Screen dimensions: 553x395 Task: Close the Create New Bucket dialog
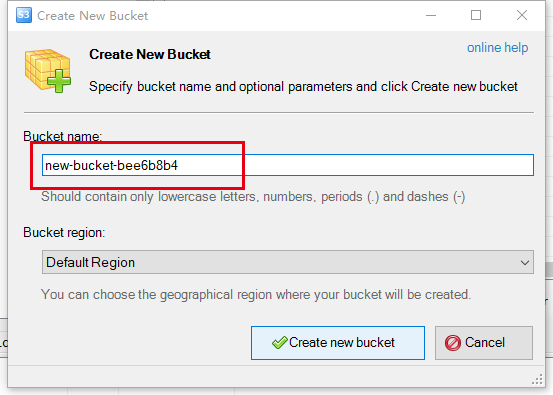pyautogui.click(x=522, y=16)
